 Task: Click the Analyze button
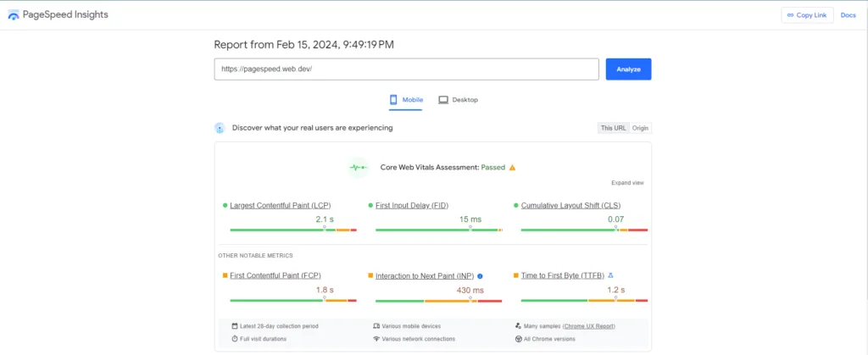628,69
